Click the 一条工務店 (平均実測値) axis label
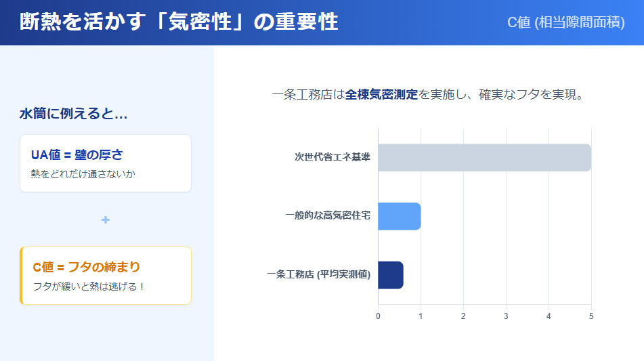This screenshot has height=361, width=644. 318,275
